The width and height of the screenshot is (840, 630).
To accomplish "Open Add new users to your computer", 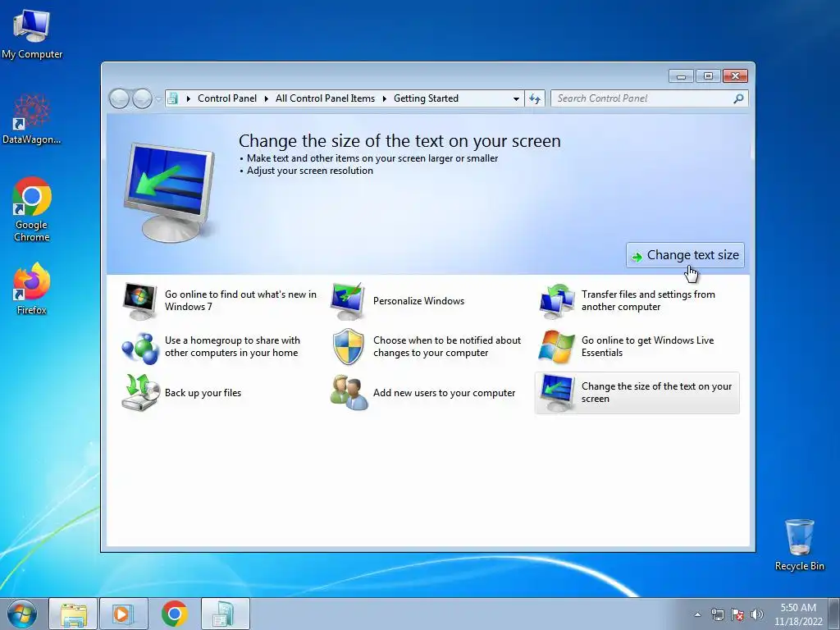I will click(x=444, y=393).
